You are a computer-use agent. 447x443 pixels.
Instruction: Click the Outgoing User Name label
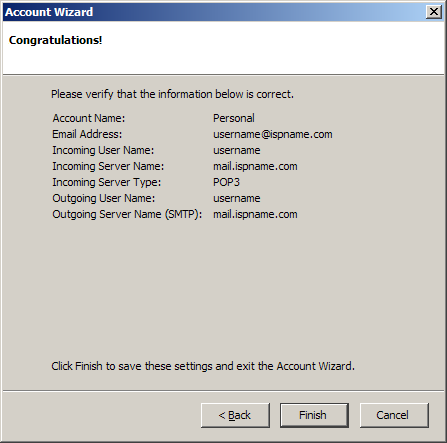pos(104,198)
